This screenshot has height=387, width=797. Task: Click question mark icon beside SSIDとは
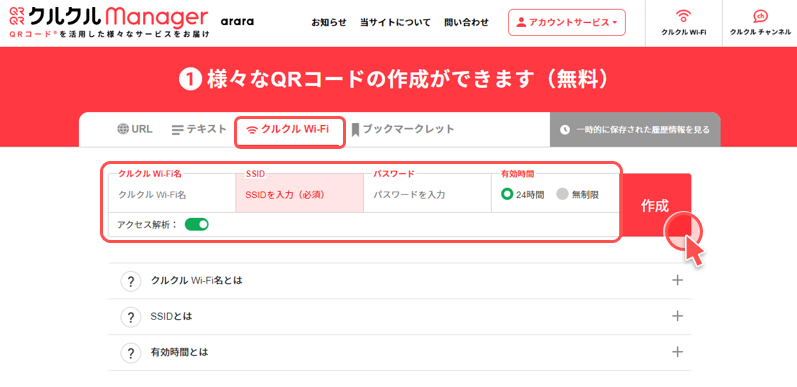coord(131,317)
